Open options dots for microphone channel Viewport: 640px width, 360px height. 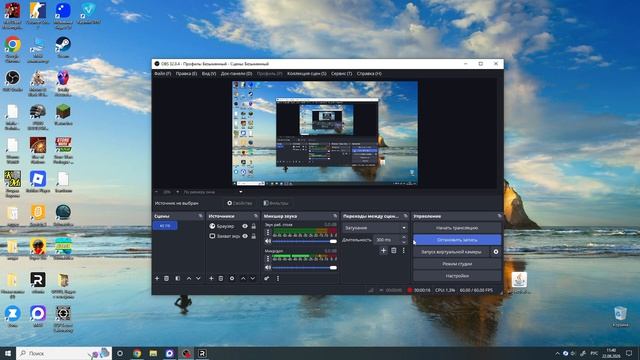268,259
